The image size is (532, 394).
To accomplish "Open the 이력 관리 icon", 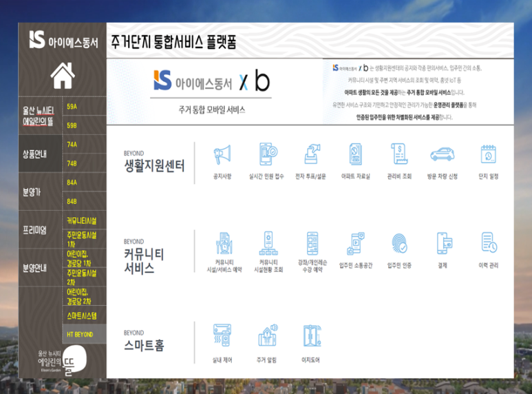I will (489, 242).
